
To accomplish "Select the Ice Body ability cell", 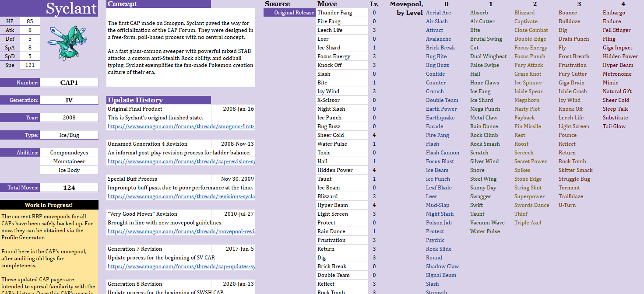I will point(69,170).
